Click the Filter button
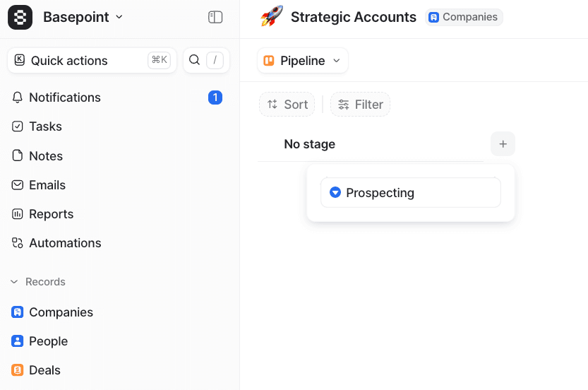The height and width of the screenshot is (390, 588). coord(360,105)
